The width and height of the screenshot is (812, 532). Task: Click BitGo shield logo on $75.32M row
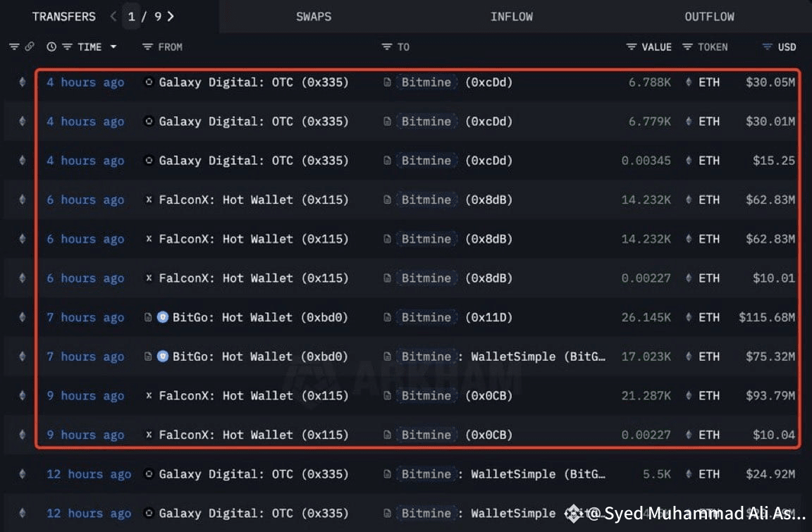pos(163,356)
